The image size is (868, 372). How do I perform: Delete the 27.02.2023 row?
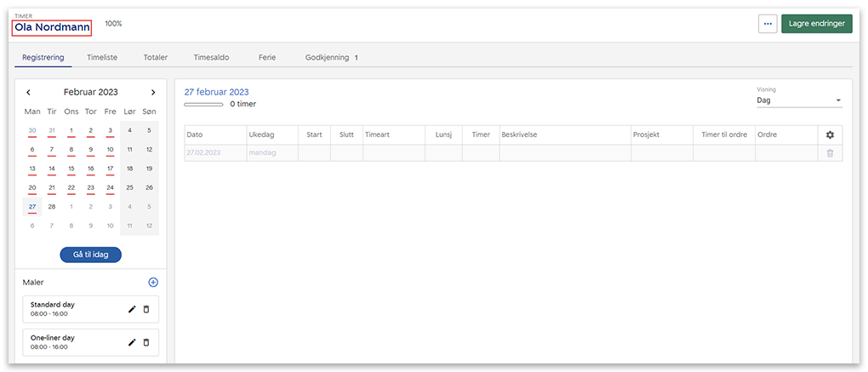(830, 152)
